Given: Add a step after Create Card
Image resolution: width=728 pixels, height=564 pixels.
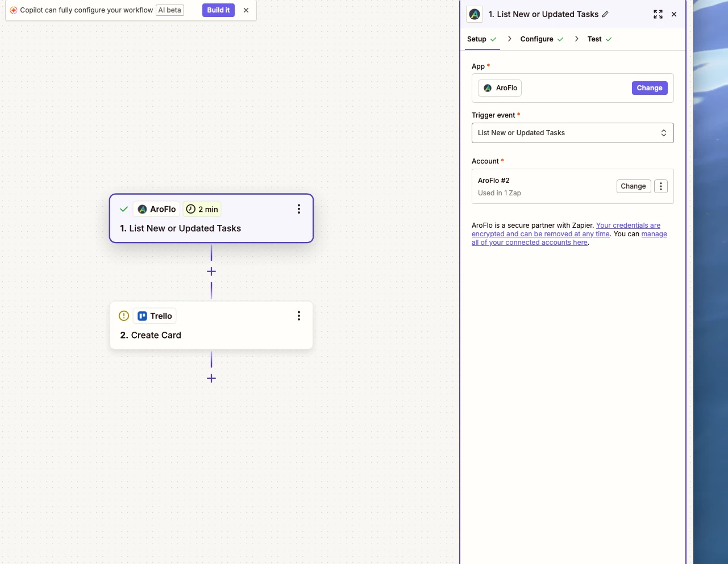Looking at the screenshot, I should [211, 378].
